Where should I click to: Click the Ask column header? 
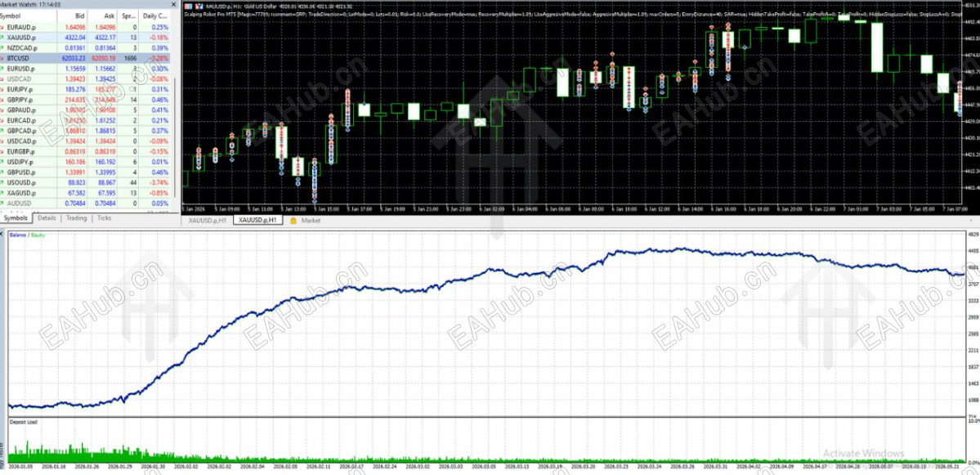(x=102, y=16)
